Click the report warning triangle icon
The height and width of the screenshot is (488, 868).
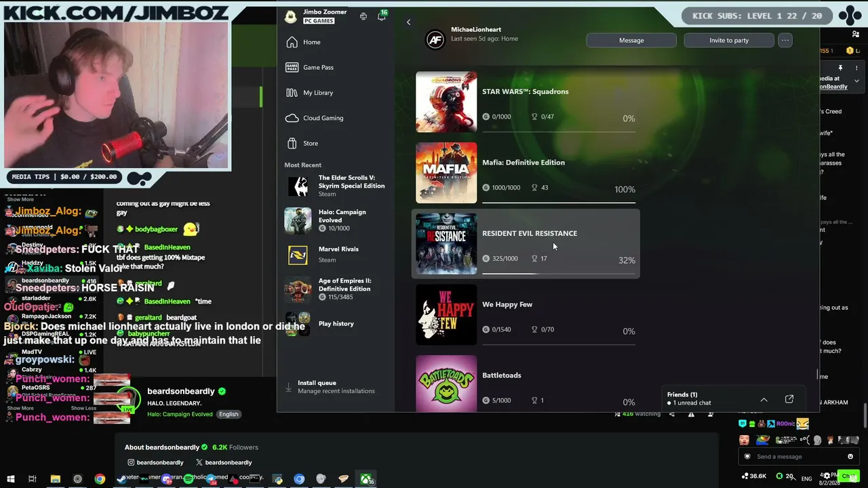tap(691, 414)
